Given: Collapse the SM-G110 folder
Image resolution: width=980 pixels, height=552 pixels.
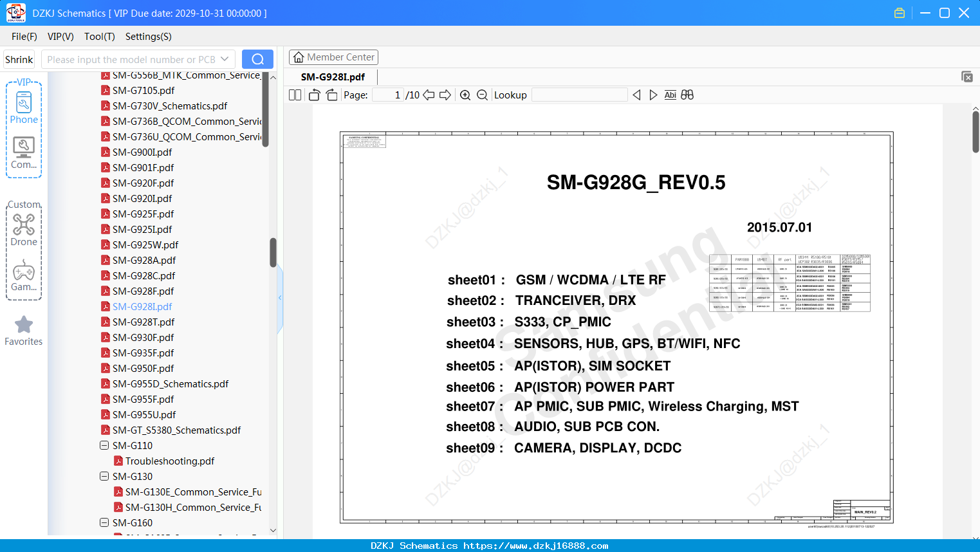Looking at the screenshot, I should click(x=104, y=445).
